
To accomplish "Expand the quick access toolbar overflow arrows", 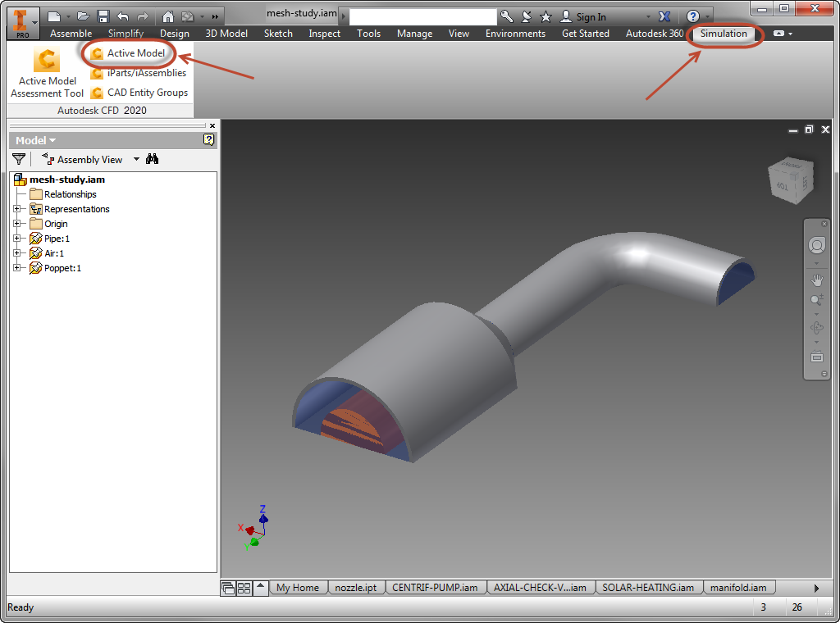I will 216,16.
